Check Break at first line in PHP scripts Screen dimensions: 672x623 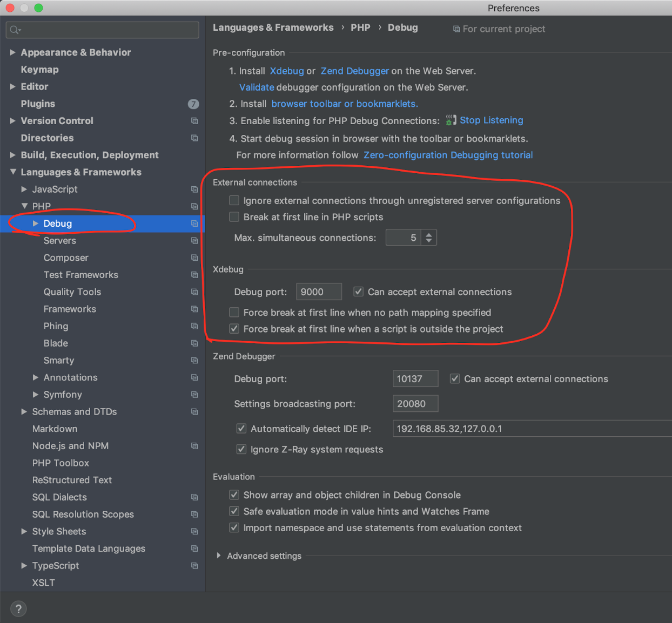pos(234,217)
